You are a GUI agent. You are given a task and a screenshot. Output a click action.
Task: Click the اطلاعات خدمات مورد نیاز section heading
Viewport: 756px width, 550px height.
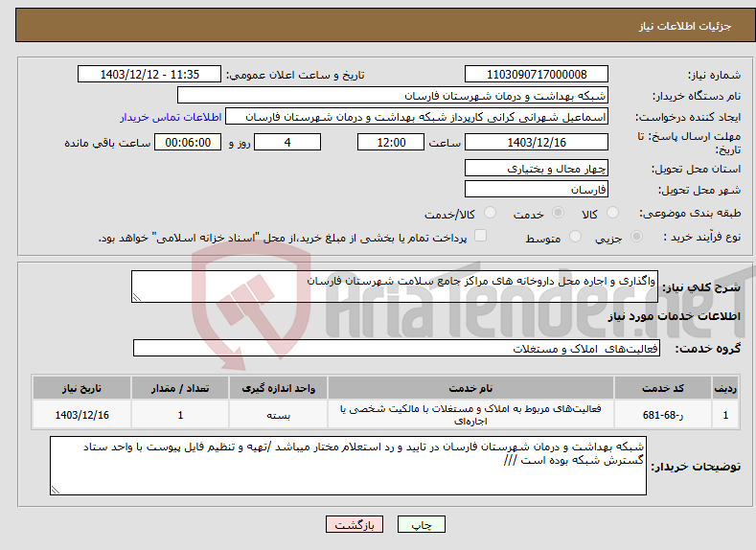pyautogui.click(x=674, y=316)
